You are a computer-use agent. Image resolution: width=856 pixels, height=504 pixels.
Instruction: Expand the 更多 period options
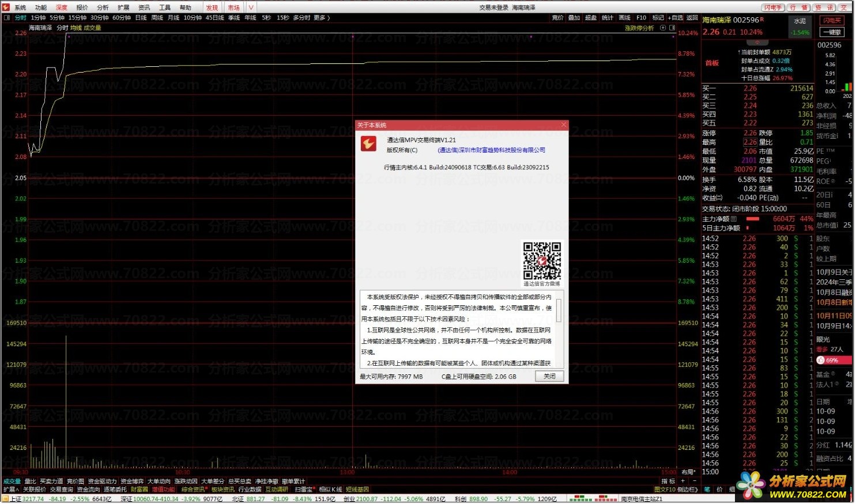[322, 18]
